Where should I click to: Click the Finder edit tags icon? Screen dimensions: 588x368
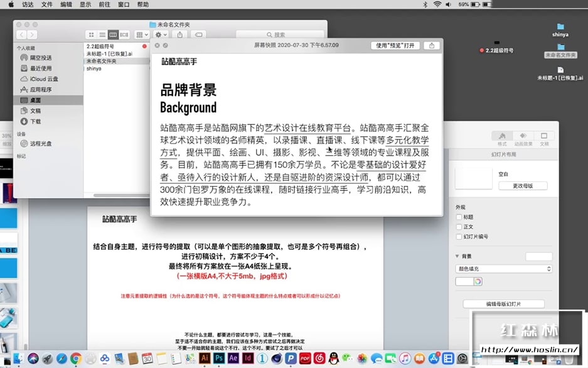[199, 35]
